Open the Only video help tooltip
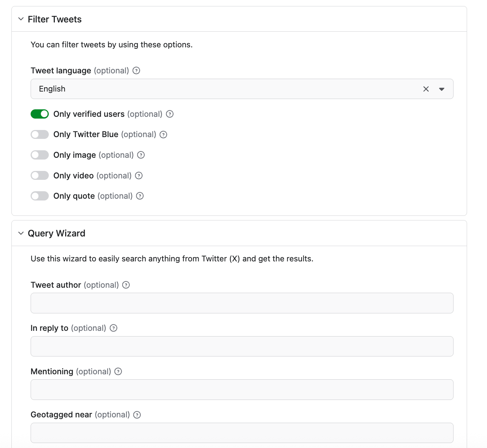This screenshot has width=487, height=448. coord(139,176)
